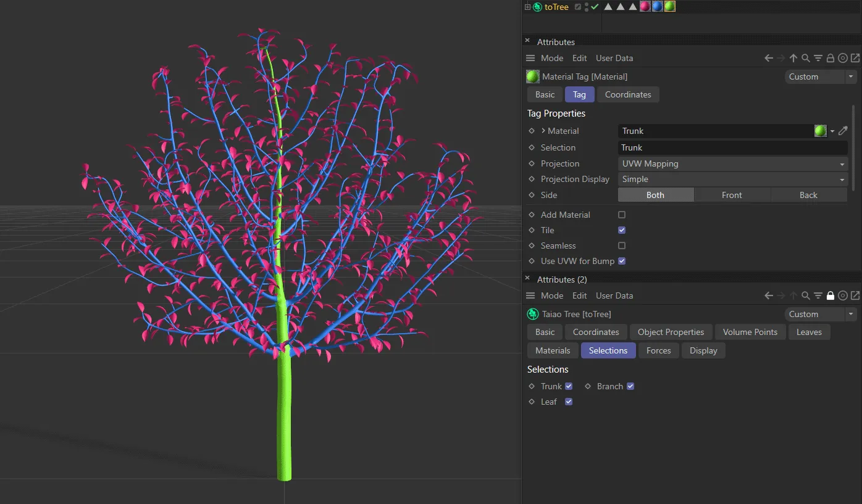Open the Leaves tab of Taiao Tree

809,332
